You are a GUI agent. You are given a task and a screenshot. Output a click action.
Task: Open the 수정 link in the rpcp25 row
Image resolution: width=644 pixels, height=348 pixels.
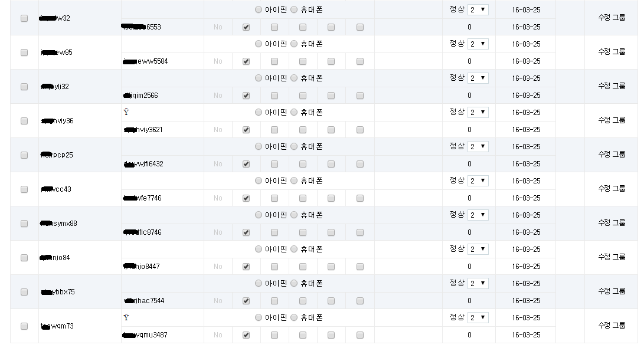(604, 155)
